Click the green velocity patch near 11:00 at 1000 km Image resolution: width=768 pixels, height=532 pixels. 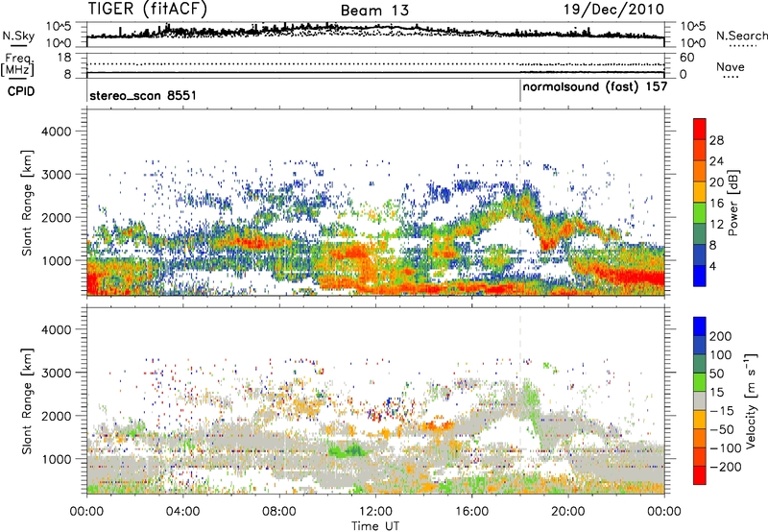(347, 449)
